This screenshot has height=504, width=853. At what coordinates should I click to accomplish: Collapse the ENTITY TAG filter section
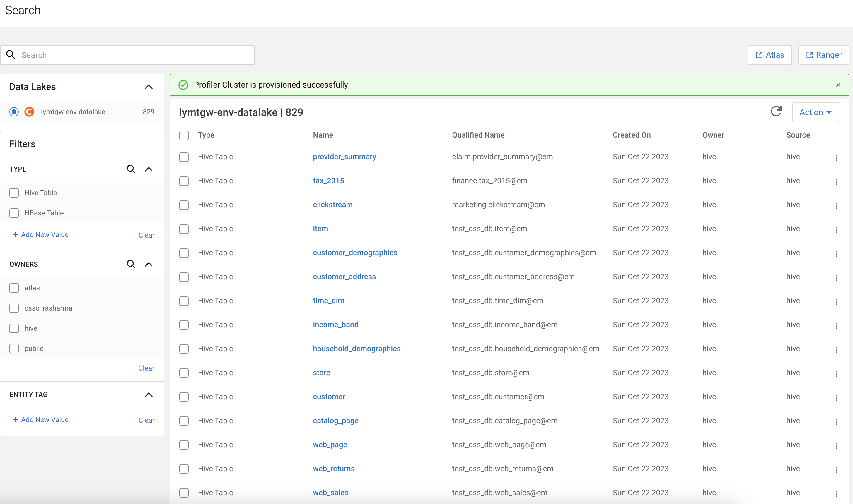(x=149, y=395)
